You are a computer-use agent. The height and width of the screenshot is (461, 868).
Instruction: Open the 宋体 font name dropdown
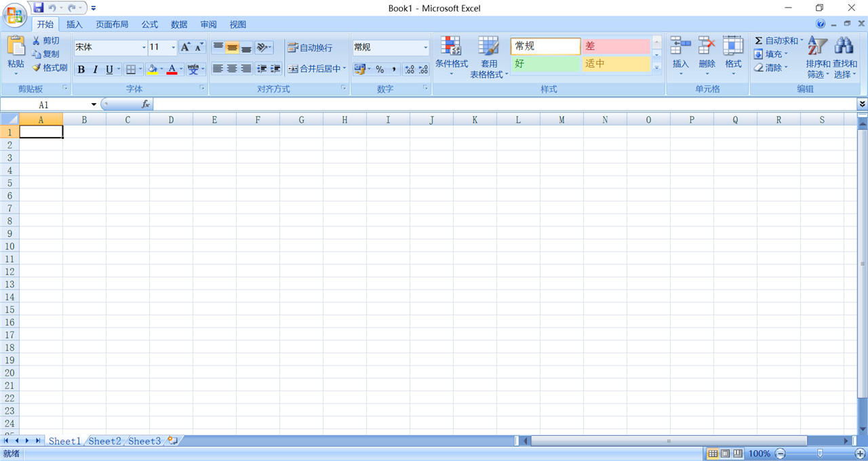tap(144, 47)
